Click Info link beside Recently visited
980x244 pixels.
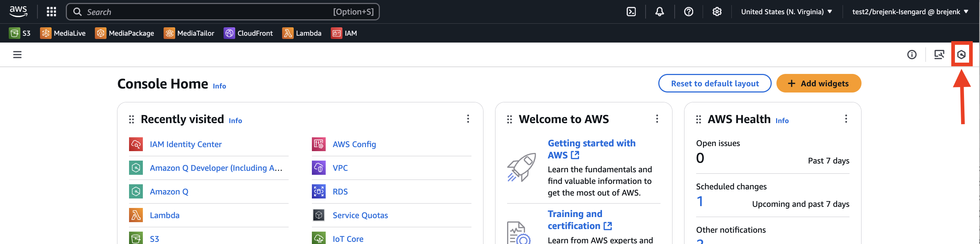click(x=236, y=121)
